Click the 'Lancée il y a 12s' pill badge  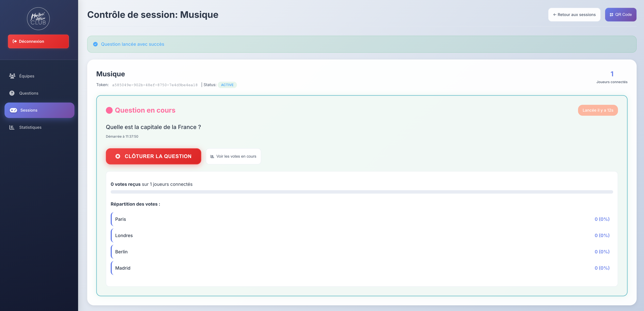click(x=597, y=110)
